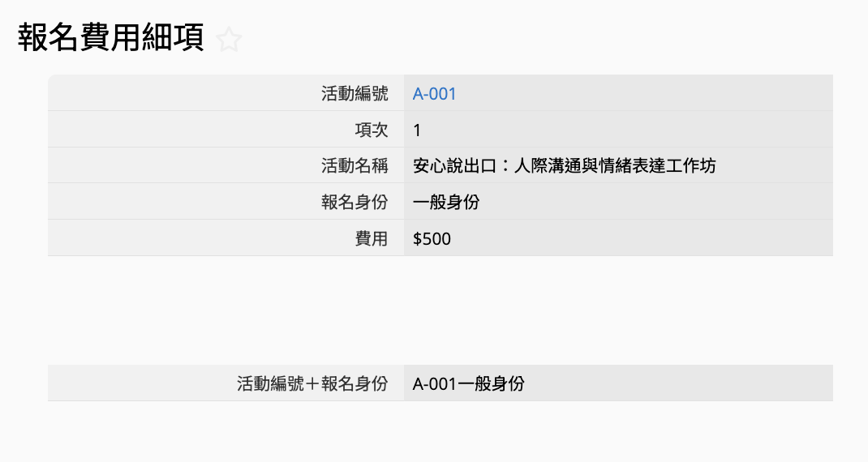The width and height of the screenshot is (868, 462).
Task: Select the 安心說出口 activity name value
Action: click(564, 166)
